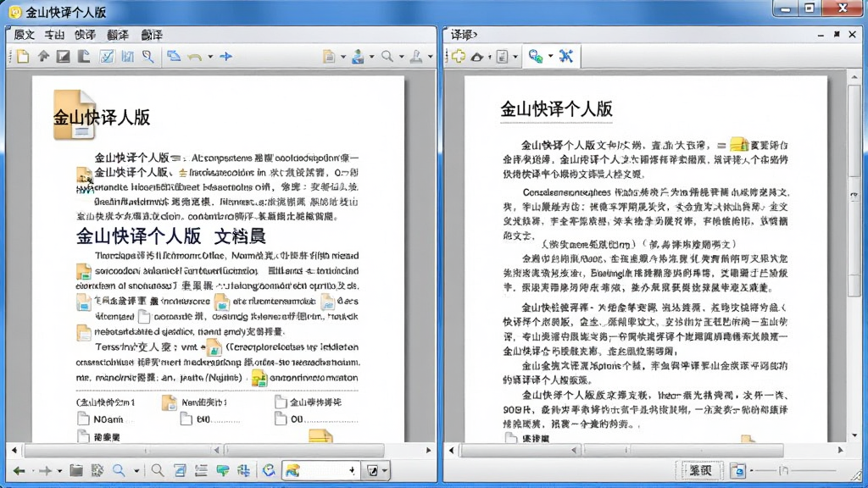Open the 原文 menu

24,35
